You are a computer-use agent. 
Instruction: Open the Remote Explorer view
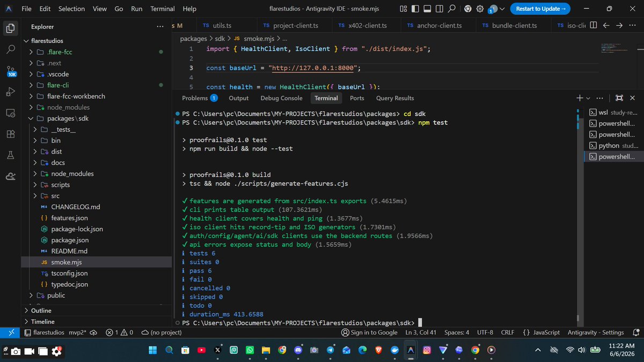pos(10,113)
